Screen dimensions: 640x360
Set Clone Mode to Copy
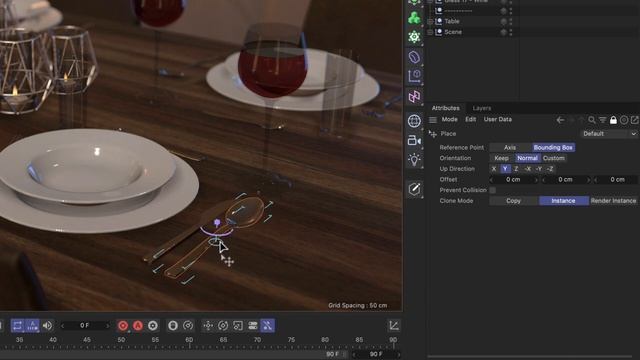513,201
